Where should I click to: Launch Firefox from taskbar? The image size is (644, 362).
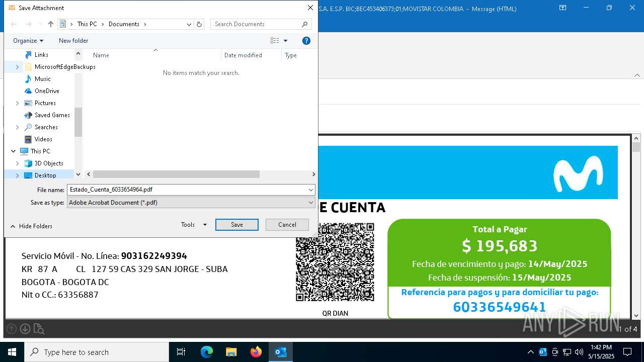(x=256, y=352)
